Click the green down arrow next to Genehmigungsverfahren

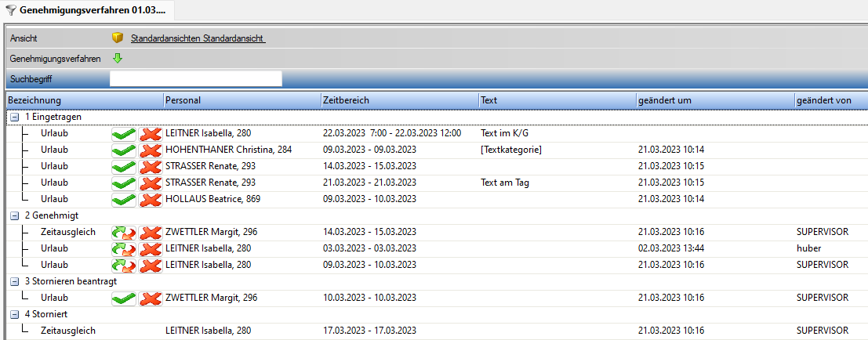[x=118, y=58]
